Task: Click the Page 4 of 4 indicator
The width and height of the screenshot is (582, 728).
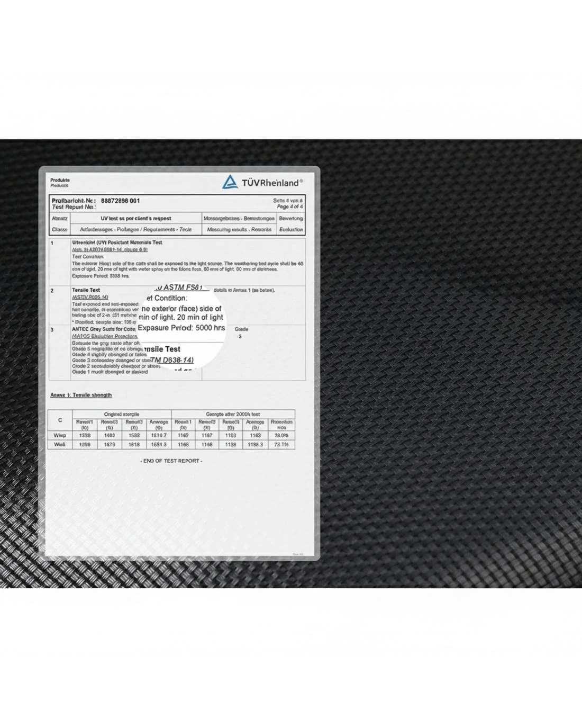Action: coord(289,206)
